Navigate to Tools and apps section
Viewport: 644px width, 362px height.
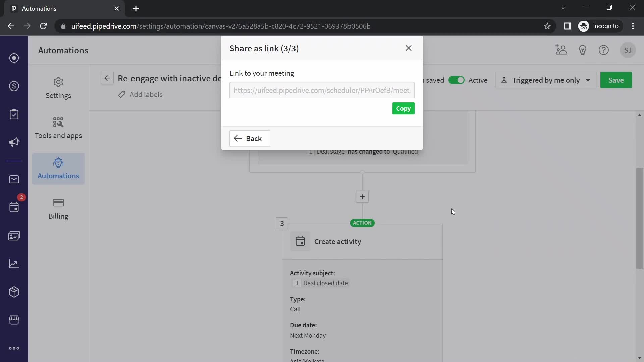point(58,127)
